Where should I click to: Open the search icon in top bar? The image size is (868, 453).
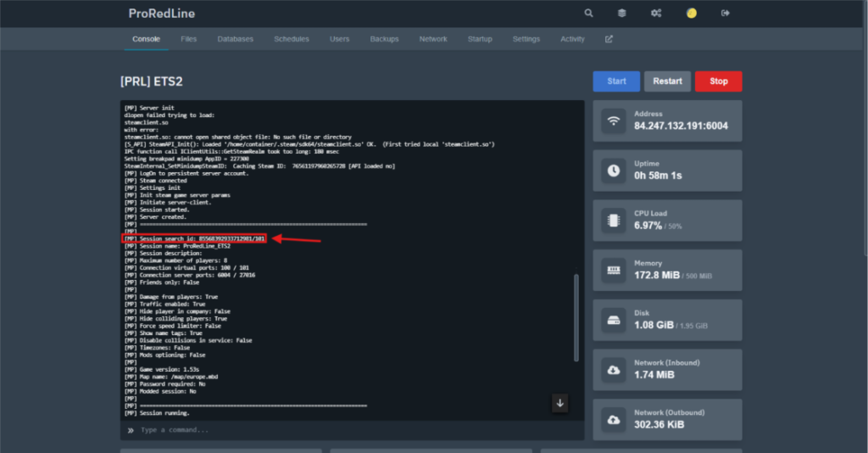point(588,13)
